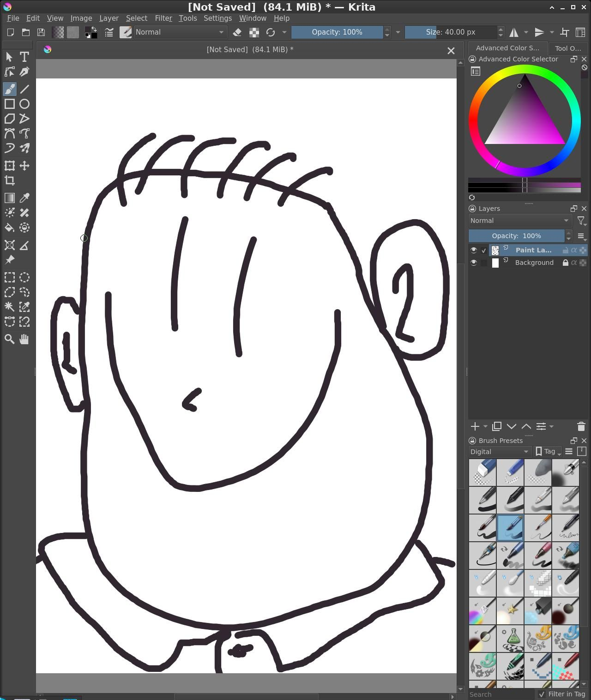The width and height of the screenshot is (591, 700).
Task: Select the Text tool
Action: coord(24,57)
